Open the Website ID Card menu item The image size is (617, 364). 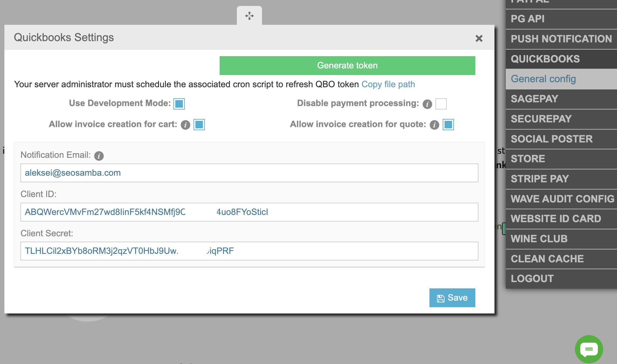(561, 219)
